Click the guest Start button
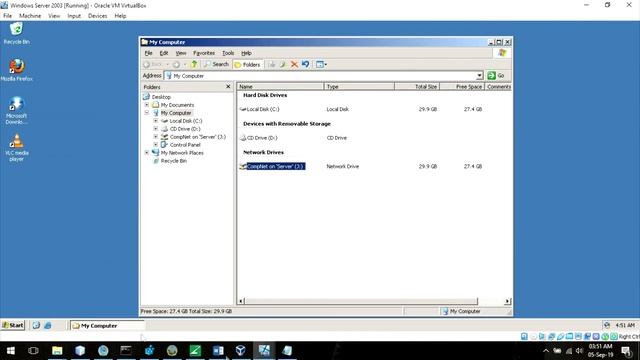Screen dimensions: 640x360 coord(13,325)
